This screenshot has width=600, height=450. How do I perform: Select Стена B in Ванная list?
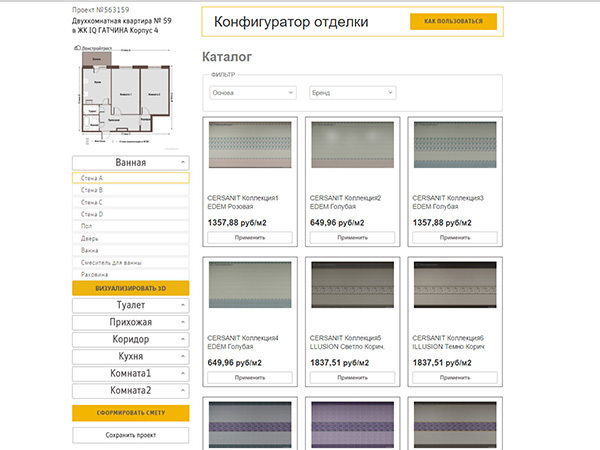(130, 190)
